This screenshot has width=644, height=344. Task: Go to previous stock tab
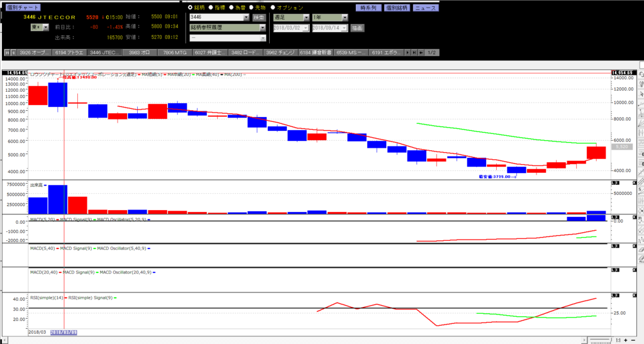pos(14,53)
